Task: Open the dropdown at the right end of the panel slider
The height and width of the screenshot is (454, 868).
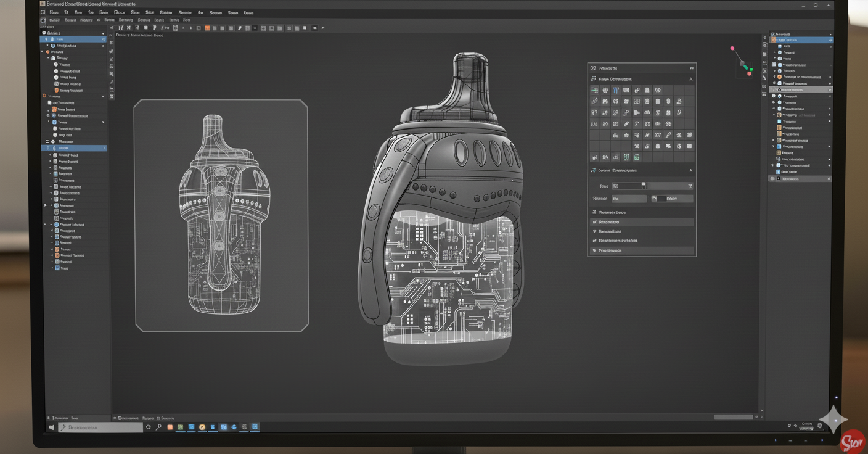Action: pos(689,186)
